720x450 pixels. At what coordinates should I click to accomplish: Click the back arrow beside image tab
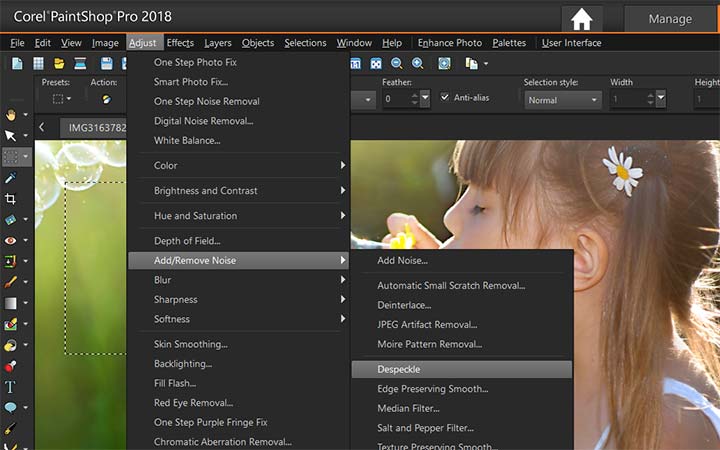tap(42, 127)
